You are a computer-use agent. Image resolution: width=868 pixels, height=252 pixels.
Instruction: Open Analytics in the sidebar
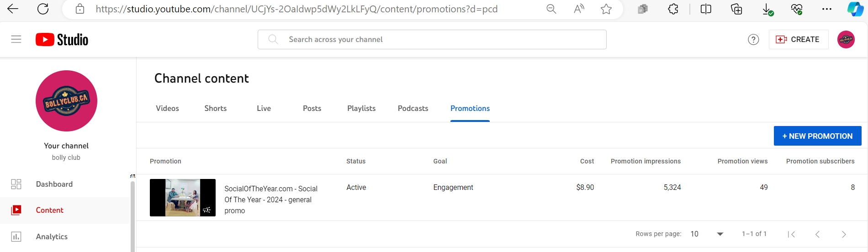click(52, 236)
